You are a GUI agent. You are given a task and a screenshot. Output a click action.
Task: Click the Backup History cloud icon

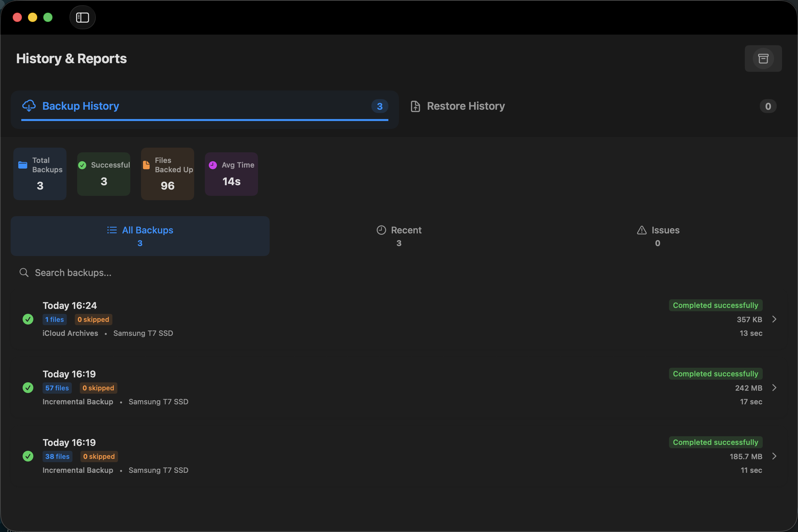(29, 106)
